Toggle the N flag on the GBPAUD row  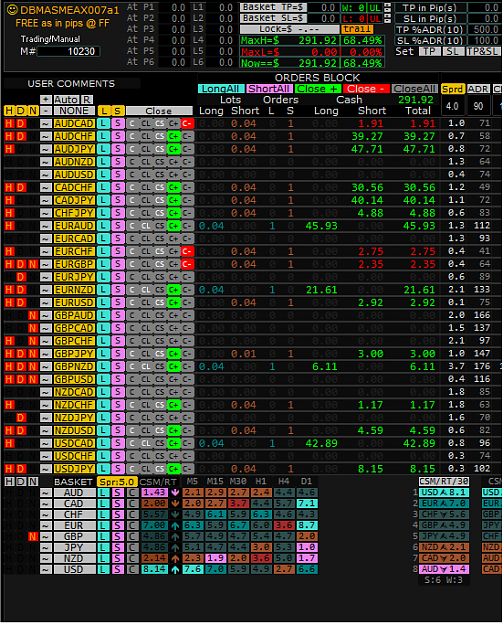33,315
